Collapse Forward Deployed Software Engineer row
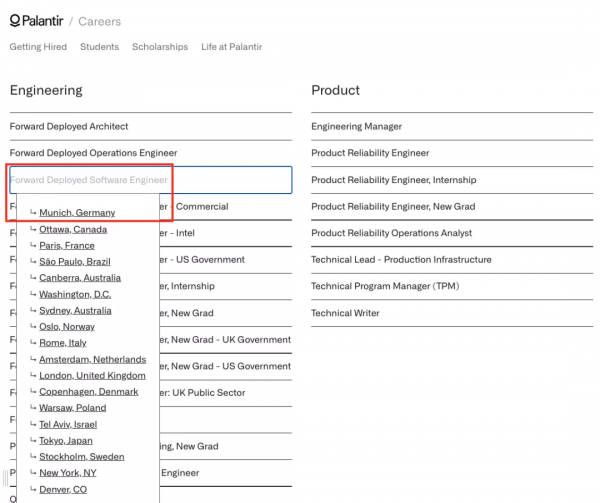The image size is (600, 503). click(151, 180)
